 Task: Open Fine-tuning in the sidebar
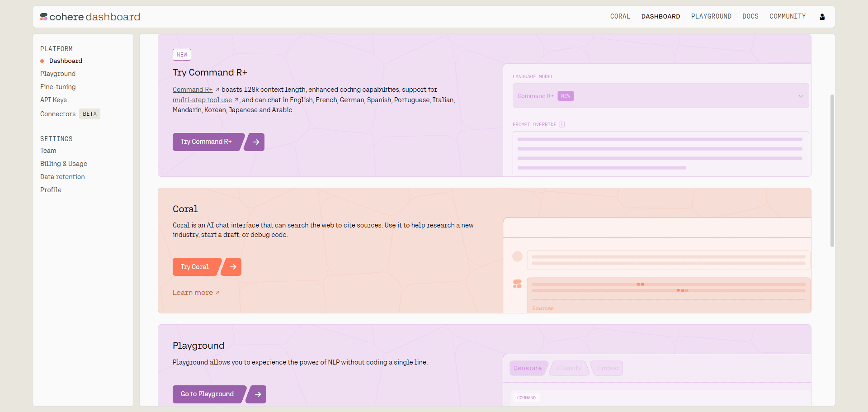click(x=58, y=87)
